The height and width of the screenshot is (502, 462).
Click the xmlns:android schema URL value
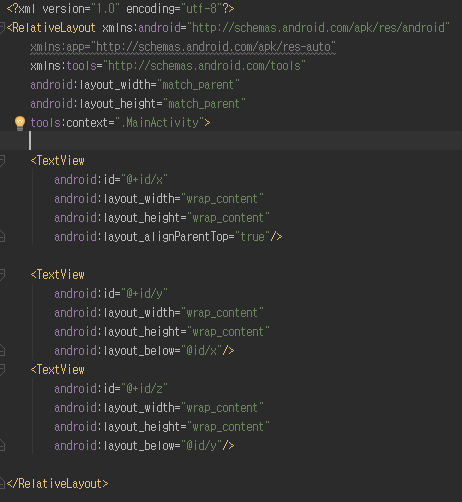tap(318, 28)
